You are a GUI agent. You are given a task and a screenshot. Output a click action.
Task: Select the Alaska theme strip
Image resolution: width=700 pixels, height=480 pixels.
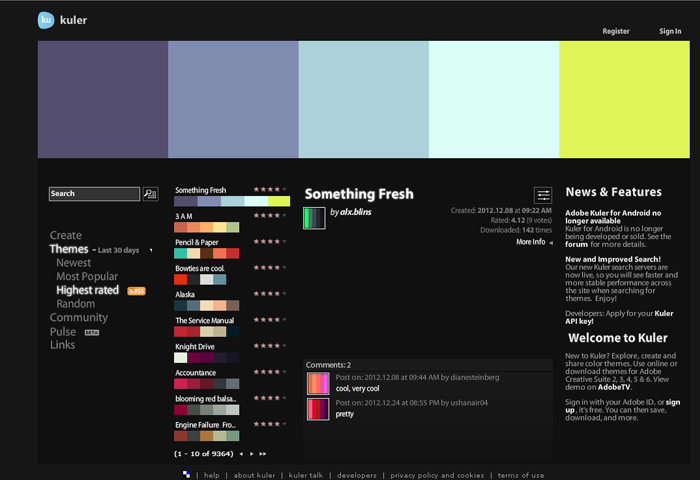tap(207, 305)
